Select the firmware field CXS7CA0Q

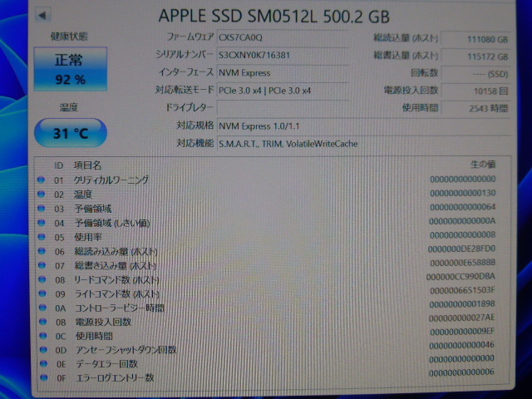283,37
